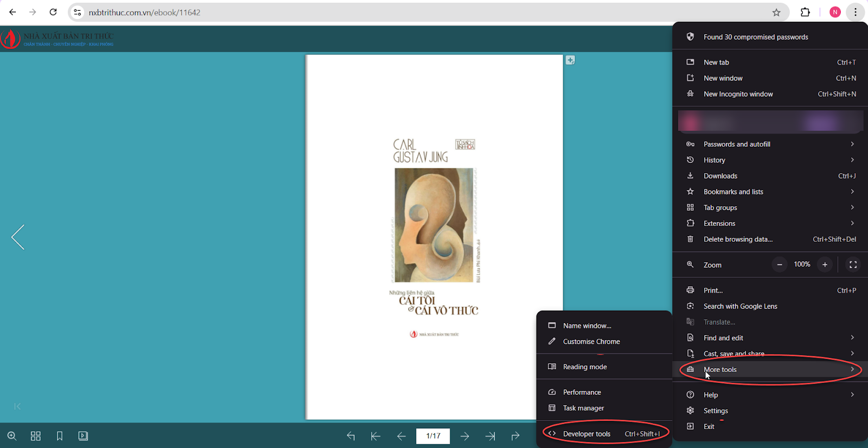Show page thumbnails grid view

coord(36,436)
